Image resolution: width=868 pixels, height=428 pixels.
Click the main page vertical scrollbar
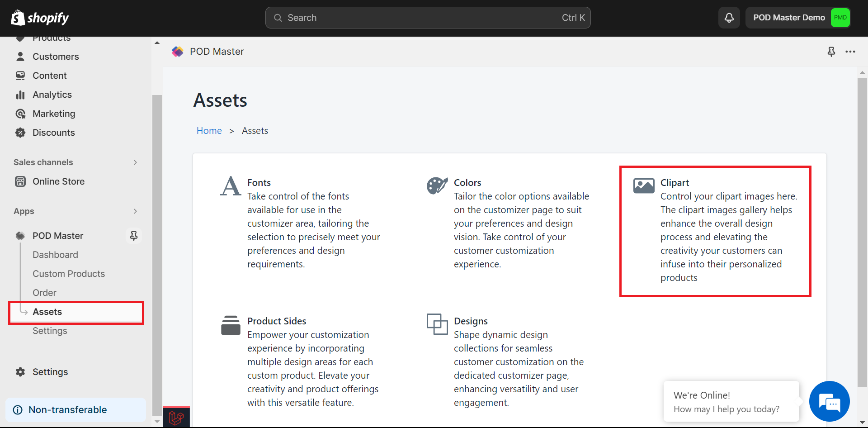click(x=862, y=232)
